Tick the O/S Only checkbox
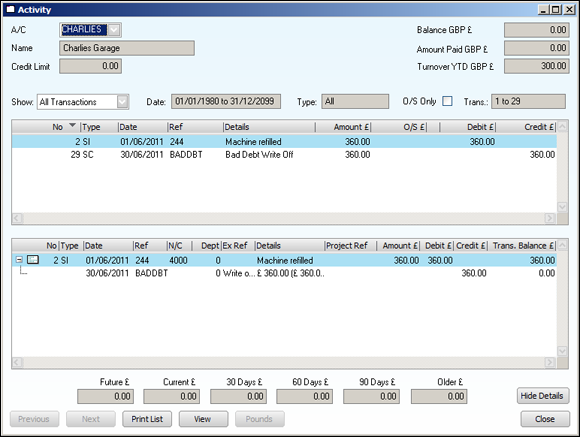The width and height of the screenshot is (580, 437). (x=447, y=101)
